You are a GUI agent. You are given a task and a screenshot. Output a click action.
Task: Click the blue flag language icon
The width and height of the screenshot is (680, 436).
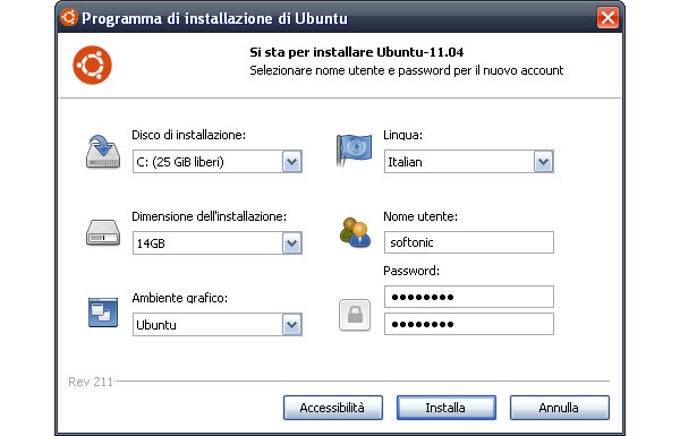[x=354, y=150]
